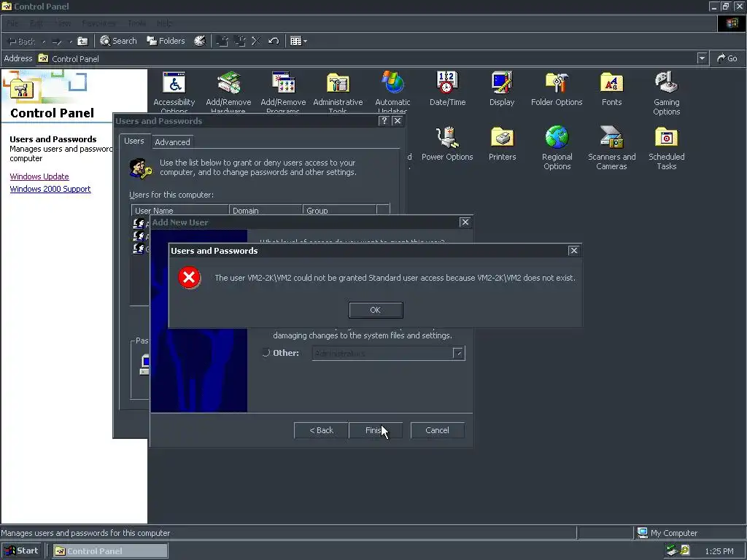Open Power Options icon
Viewport: 747px width, 560px height.
pyautogui.click(x=447, y=144)
